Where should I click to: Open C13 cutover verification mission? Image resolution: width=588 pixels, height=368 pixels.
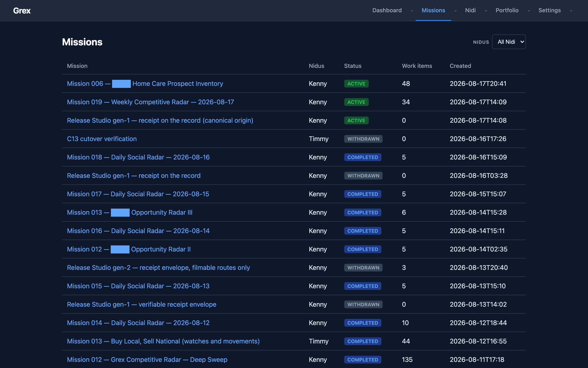coord(102,139)
